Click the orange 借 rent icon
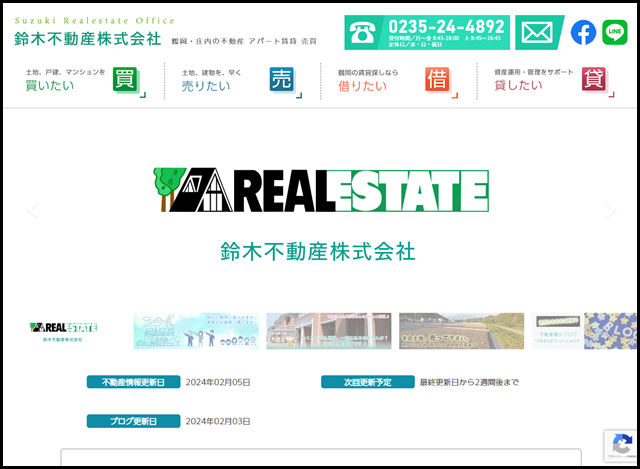 pos(438,79)
